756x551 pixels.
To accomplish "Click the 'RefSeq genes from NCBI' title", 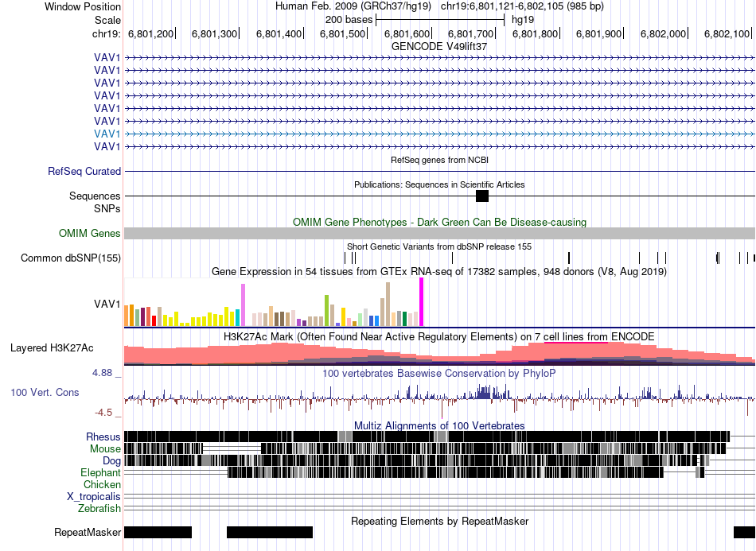I will [440, 160].
